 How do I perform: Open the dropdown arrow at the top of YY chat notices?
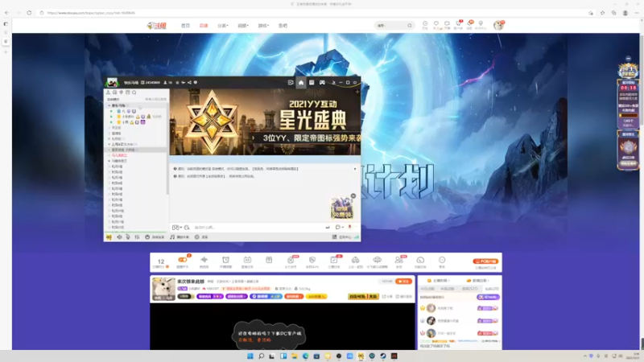[355, 169]
